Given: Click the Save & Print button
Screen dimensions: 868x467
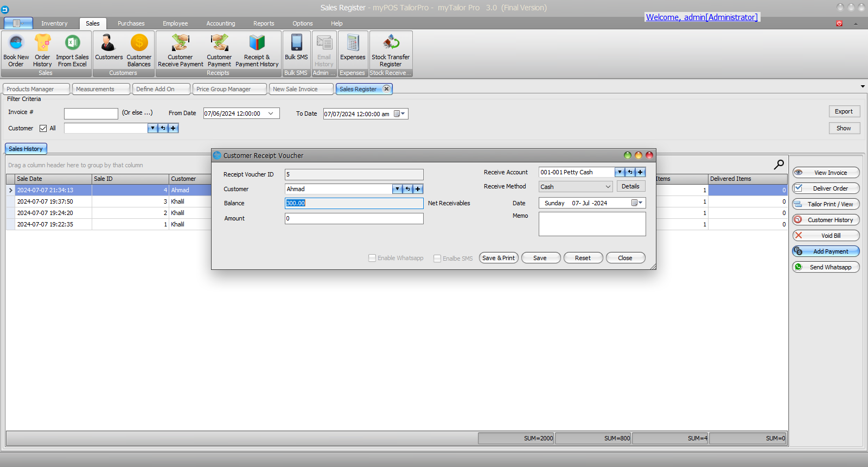Looking at the screenshot, I should pyautogui.click(x=499, y=258).
